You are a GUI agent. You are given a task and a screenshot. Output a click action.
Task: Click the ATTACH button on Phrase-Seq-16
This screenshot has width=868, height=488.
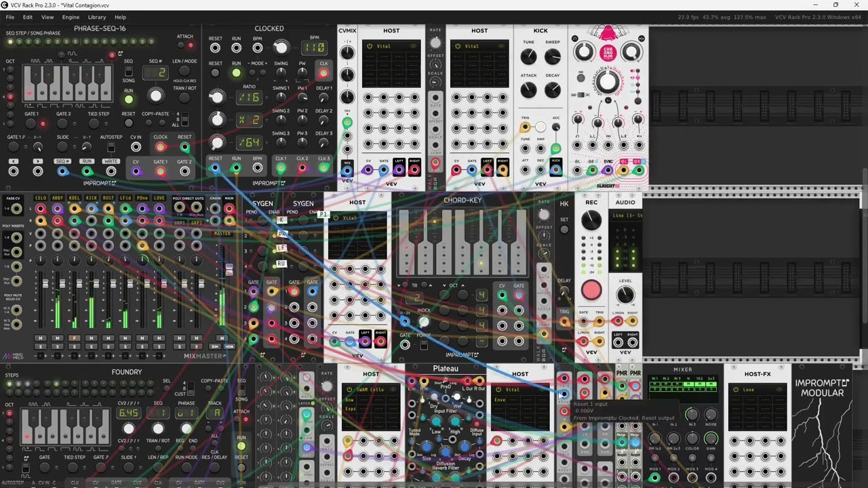(x=180, y=45)
